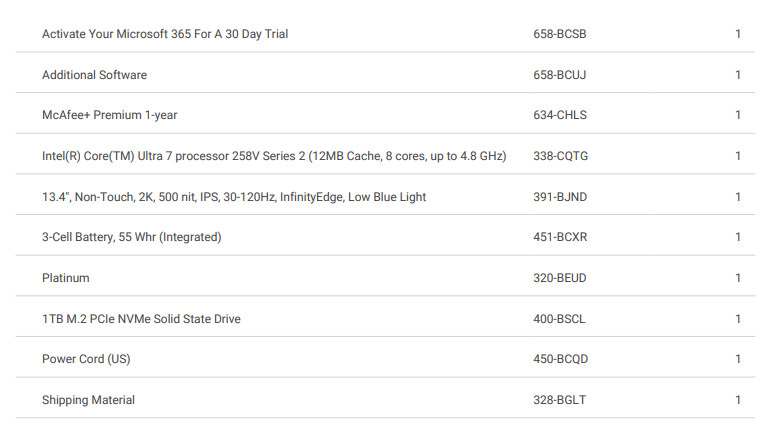Click the Shipping Material item

88,400
